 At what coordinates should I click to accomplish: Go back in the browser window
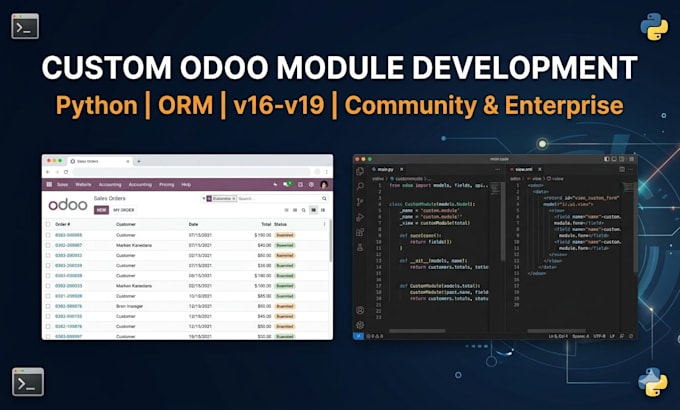pyautogui.click(x=48, y=172)
